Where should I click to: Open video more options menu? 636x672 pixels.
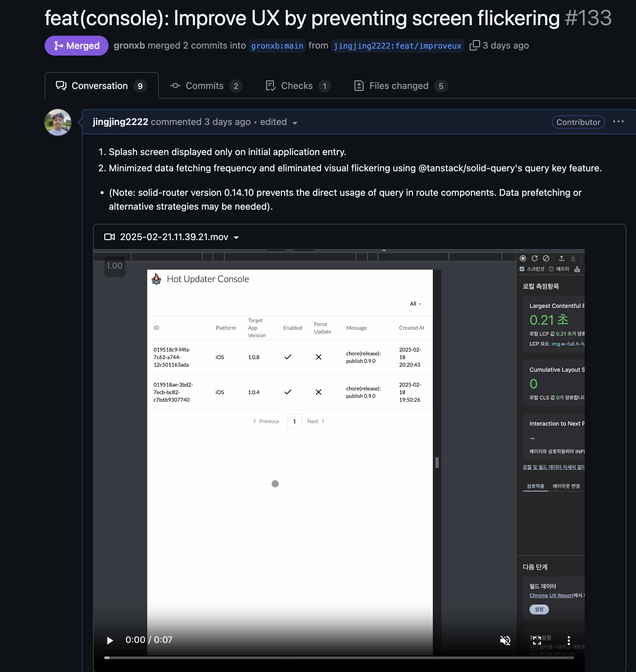pyautogui.click(x=568, y=640)
